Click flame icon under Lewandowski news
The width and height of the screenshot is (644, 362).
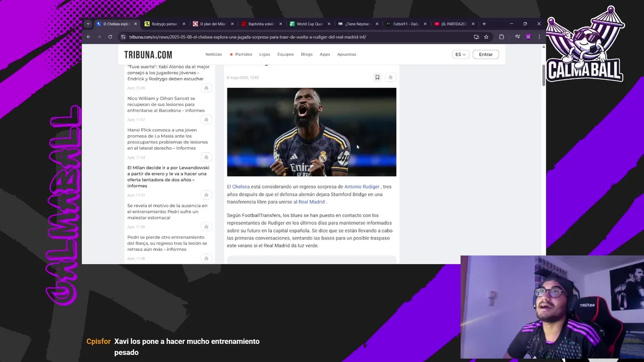(x=206, y=195)
